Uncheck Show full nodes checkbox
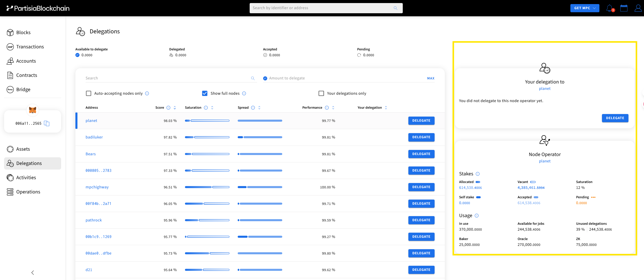The height and width of the screenshot is (280, 644). click(205, 93)
